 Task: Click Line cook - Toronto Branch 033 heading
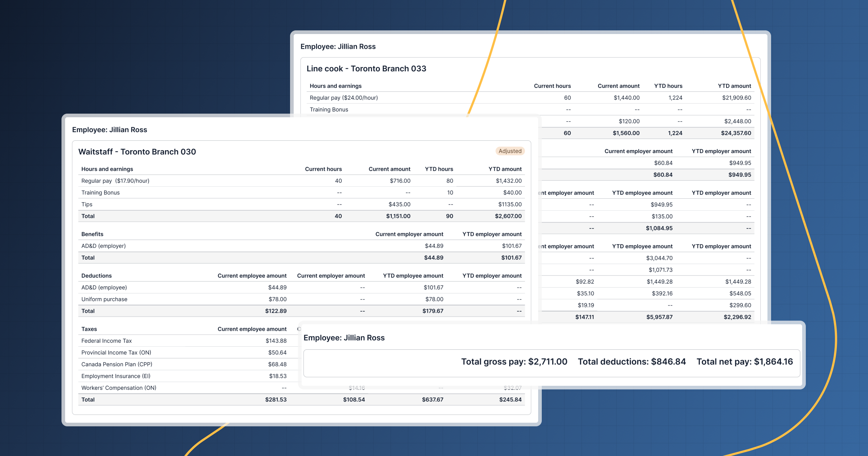pyautogui.click(x=366, y=69)
